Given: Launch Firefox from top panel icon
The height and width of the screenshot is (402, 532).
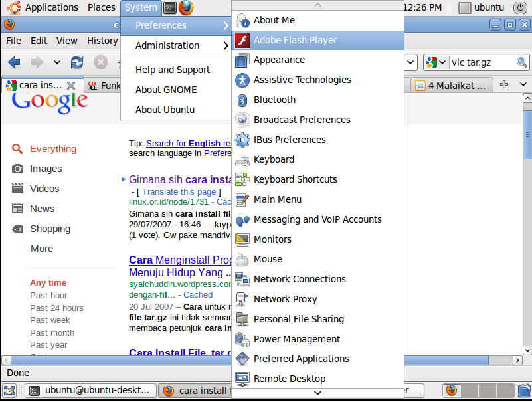Looking at the screenshot, I should point(186,7).
